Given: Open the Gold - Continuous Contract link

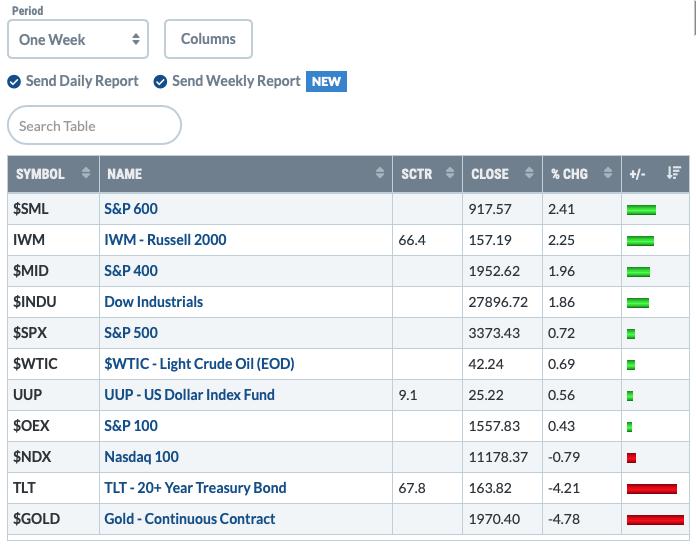Looking at the screenshot, I should coord(190,519).
